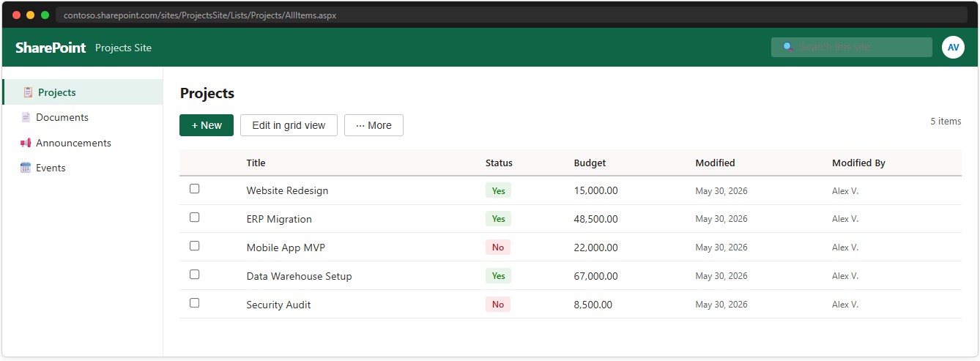Screen dimensions: 980x361
Task: Check the ERP Migration row checkbox
Action: (x=194, y=217)
